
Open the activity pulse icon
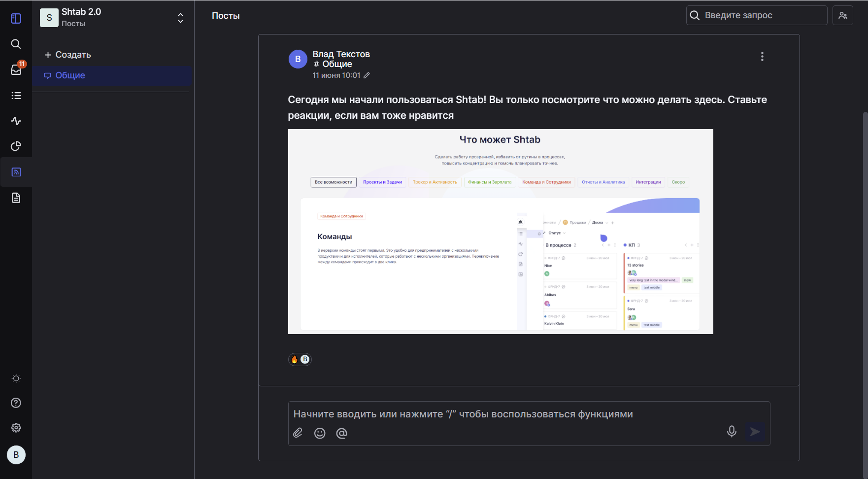[x=16, y=121]
